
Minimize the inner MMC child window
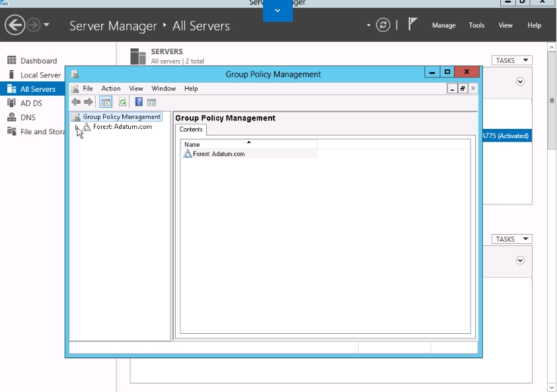click(452, 89)
